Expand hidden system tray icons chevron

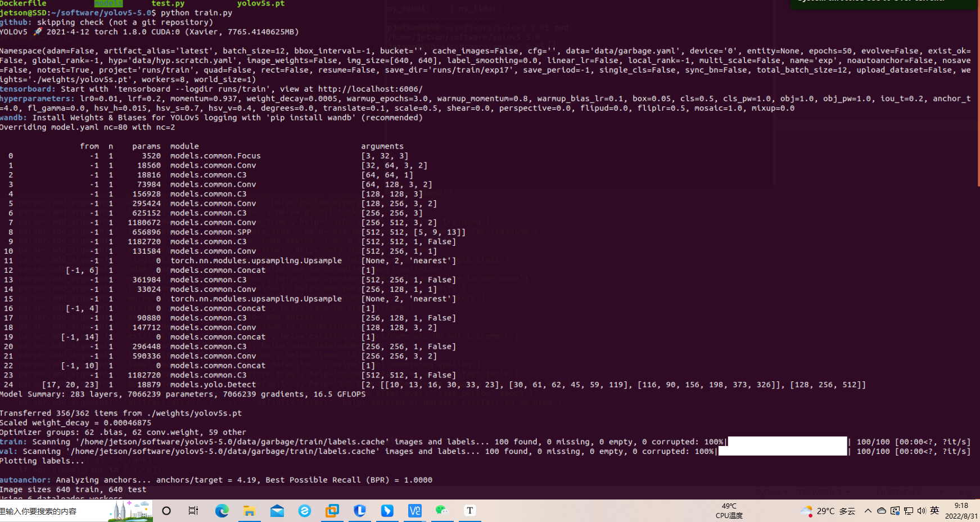pyautogui.click(x=868, y=511)
